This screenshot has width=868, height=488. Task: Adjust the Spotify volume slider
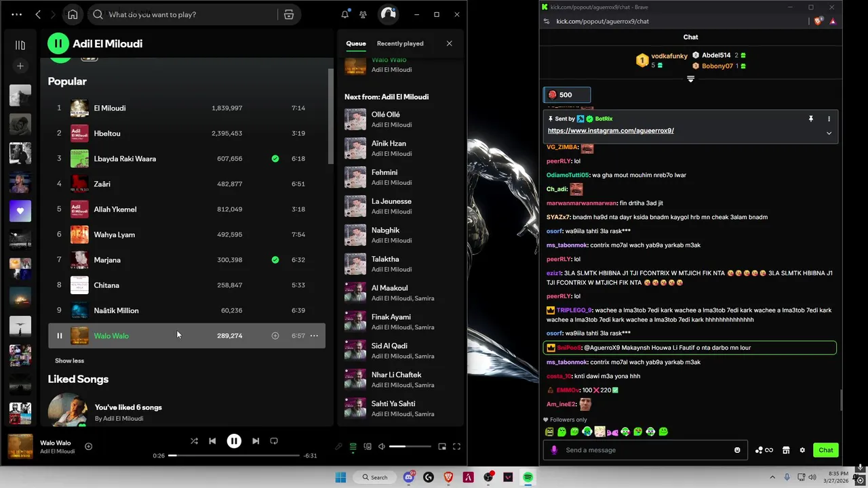click(x=410, y=446)
